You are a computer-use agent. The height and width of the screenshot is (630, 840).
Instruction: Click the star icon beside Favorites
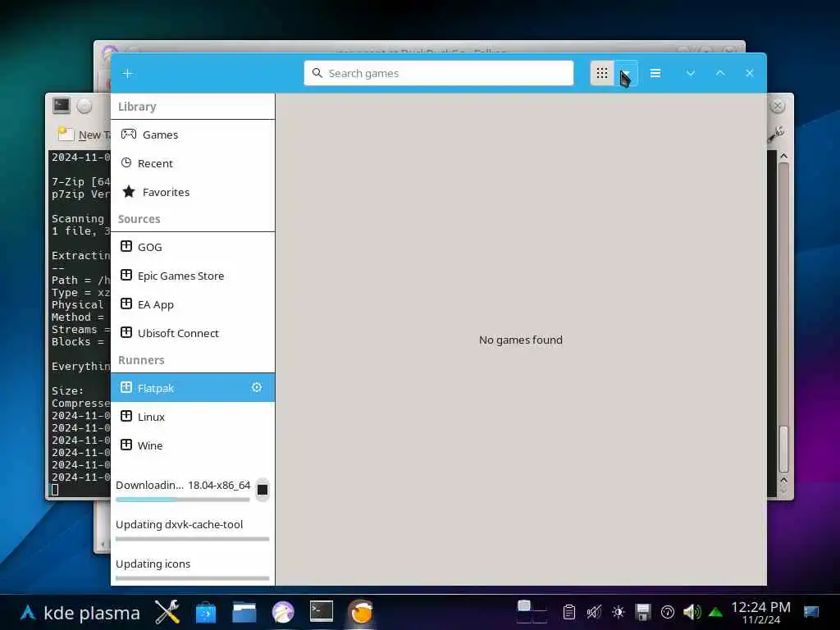pyautogui.click(x=129, y=191)
